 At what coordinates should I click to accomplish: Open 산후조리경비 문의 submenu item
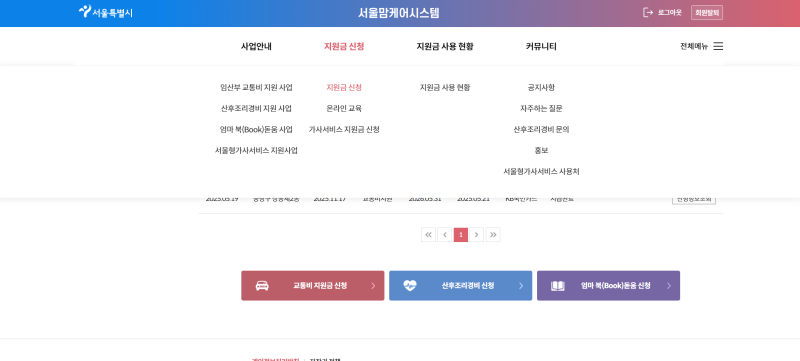[541, 130]
